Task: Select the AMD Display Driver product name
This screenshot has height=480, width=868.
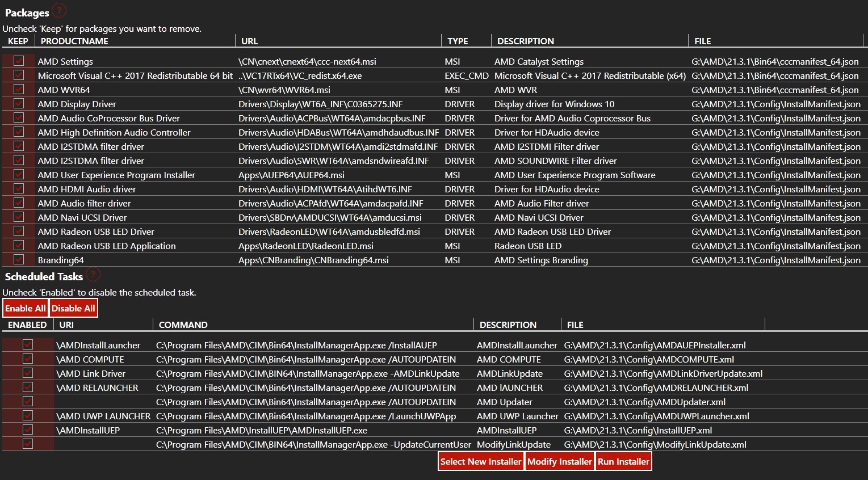Action: pos(77,104)
